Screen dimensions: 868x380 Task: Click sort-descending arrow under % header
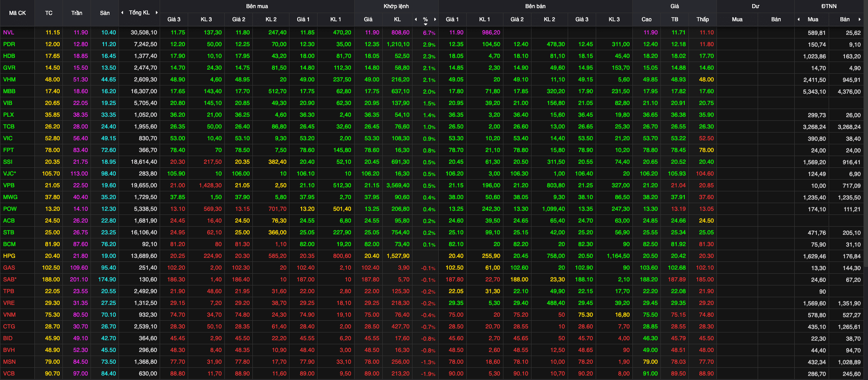[x=425, y=24]
